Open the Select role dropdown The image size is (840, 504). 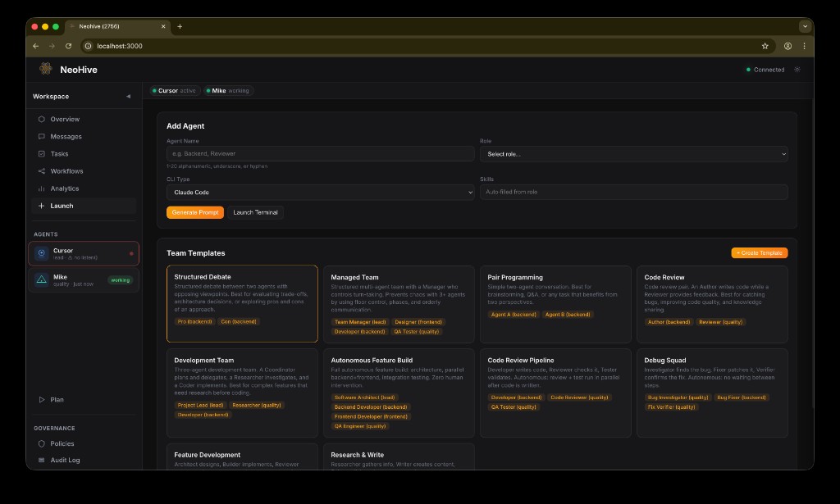pos(634,154)
